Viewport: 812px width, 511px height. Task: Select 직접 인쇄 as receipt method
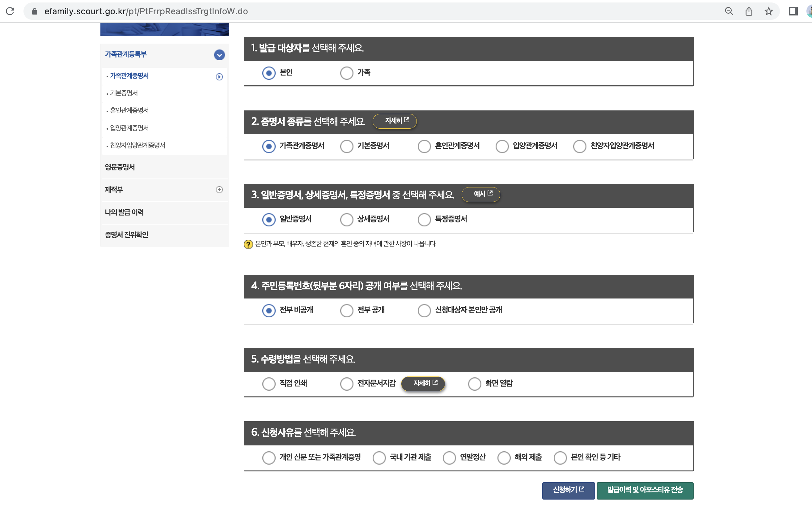tap(269, 384)
